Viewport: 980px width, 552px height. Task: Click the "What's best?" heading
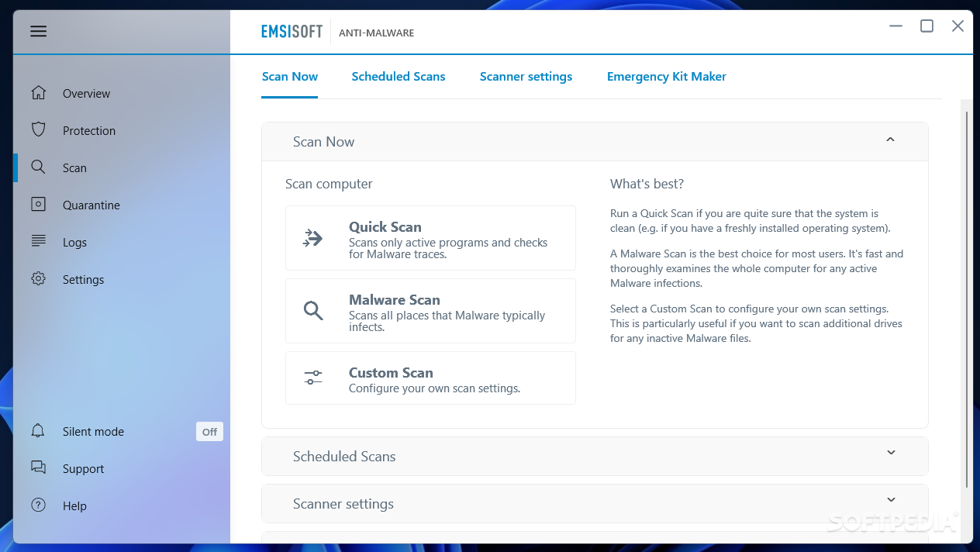click(x=647, y=184)
